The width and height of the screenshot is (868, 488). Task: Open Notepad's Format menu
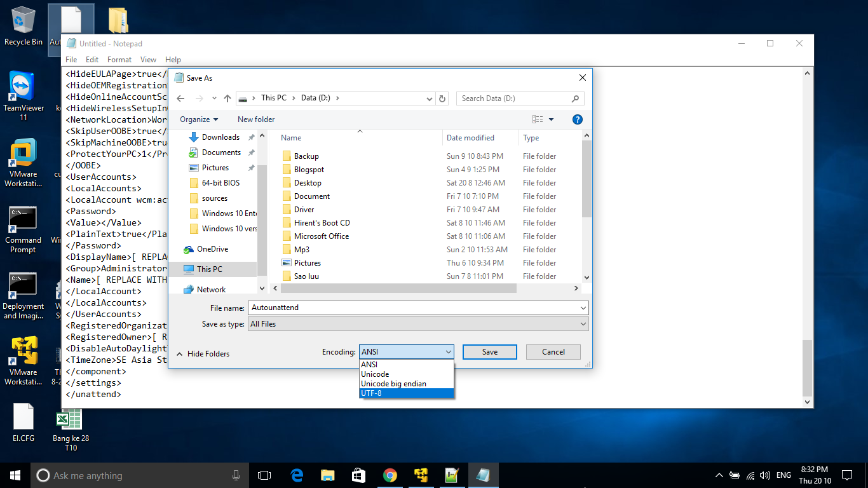click(119, 60)
